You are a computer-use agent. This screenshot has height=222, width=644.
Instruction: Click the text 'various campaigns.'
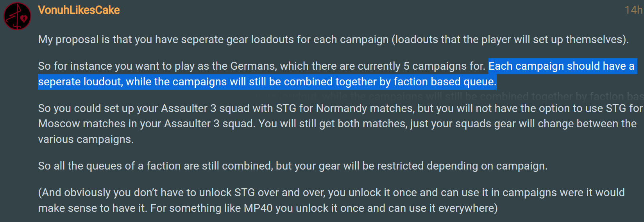86,139
